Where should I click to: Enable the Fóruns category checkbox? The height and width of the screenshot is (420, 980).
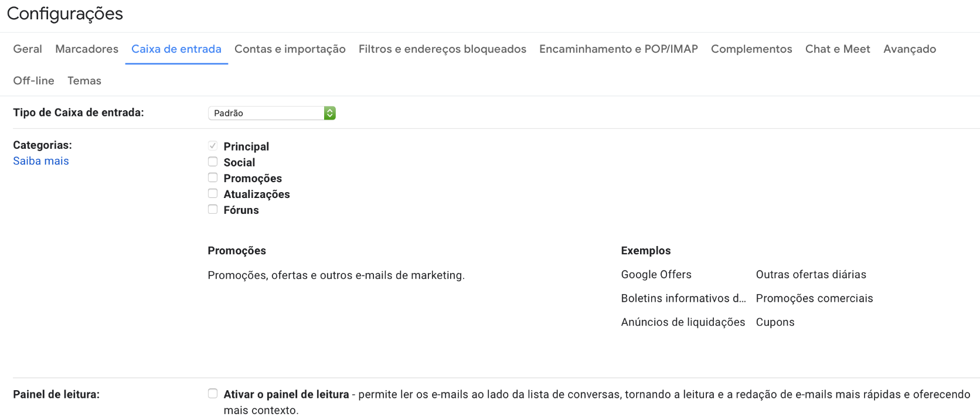click(213, 209)
